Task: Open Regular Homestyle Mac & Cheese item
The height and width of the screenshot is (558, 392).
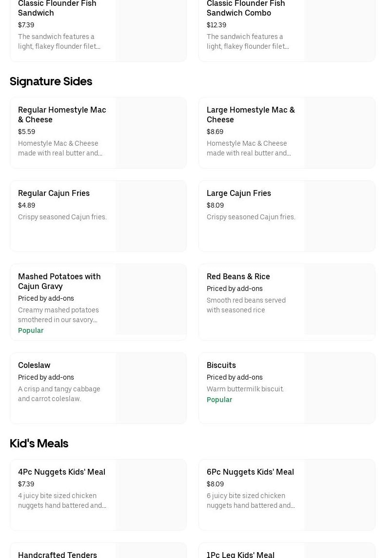Action: click(62, 115)
